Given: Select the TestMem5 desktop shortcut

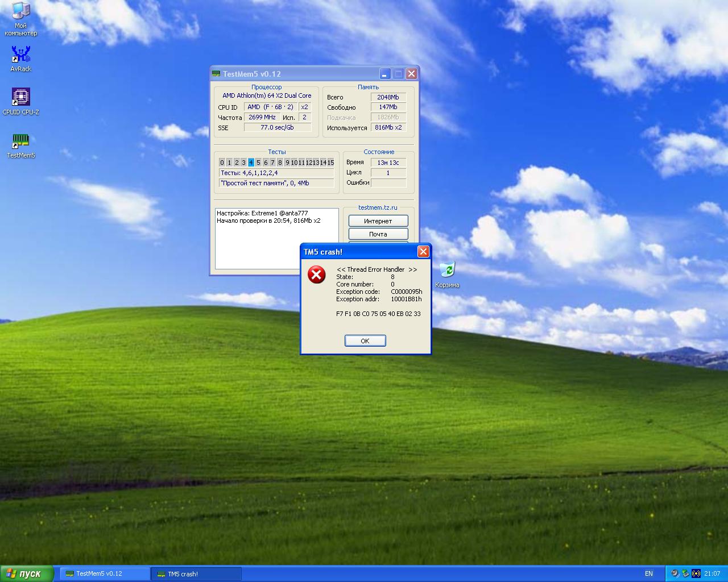Looking at the screenshot, I should coord(21,145).
